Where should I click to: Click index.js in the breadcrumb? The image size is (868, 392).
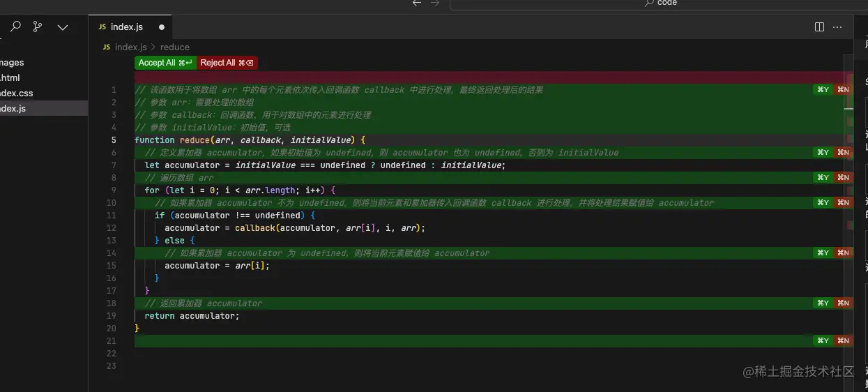tap(130, 47)
